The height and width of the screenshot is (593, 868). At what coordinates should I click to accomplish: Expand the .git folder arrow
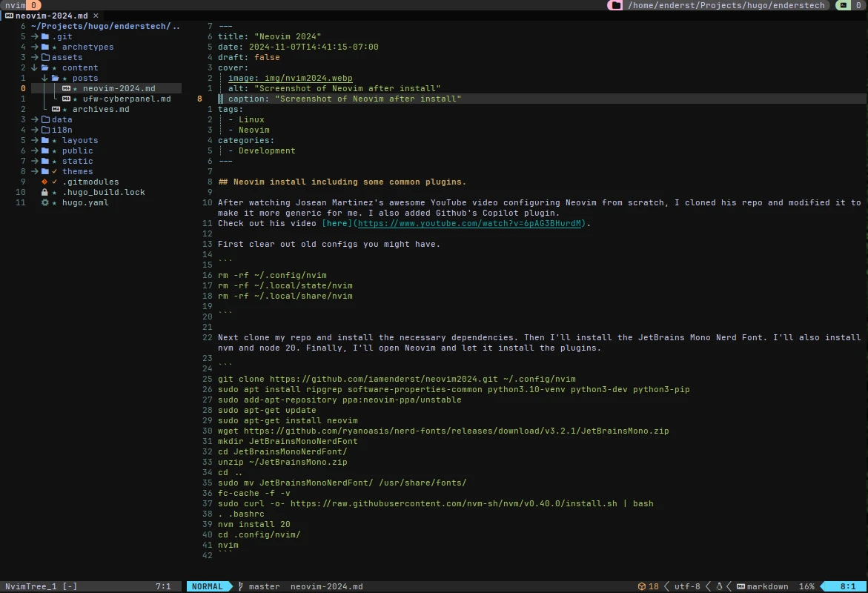tap(34, 36)
